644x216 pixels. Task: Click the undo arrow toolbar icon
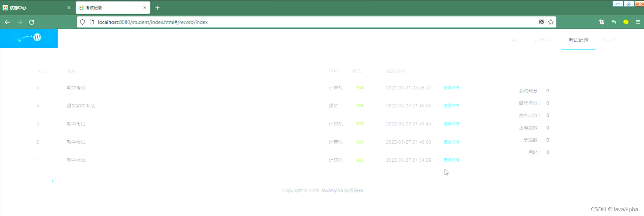point(614,22)
